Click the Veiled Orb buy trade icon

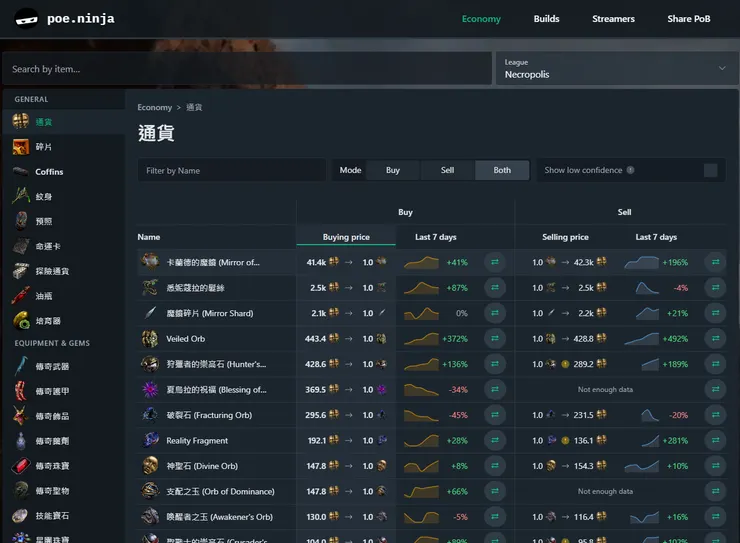[x=495, y=338]
